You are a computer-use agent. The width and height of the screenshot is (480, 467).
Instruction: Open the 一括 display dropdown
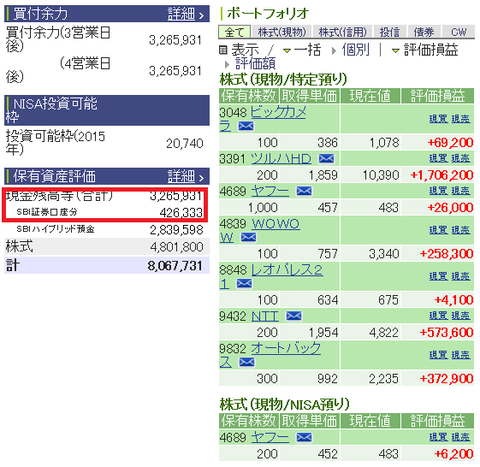[302, 50]
